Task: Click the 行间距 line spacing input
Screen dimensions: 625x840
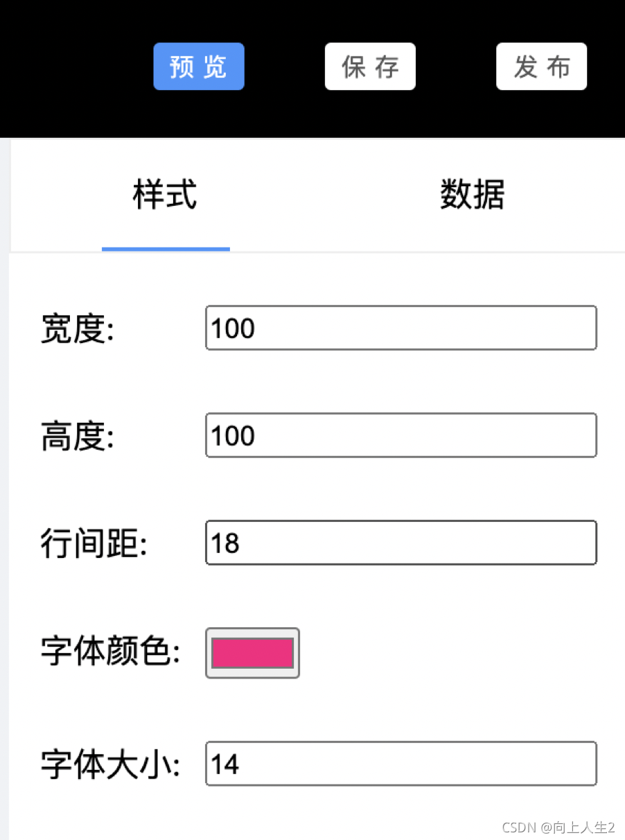Action: coord(400,543)
